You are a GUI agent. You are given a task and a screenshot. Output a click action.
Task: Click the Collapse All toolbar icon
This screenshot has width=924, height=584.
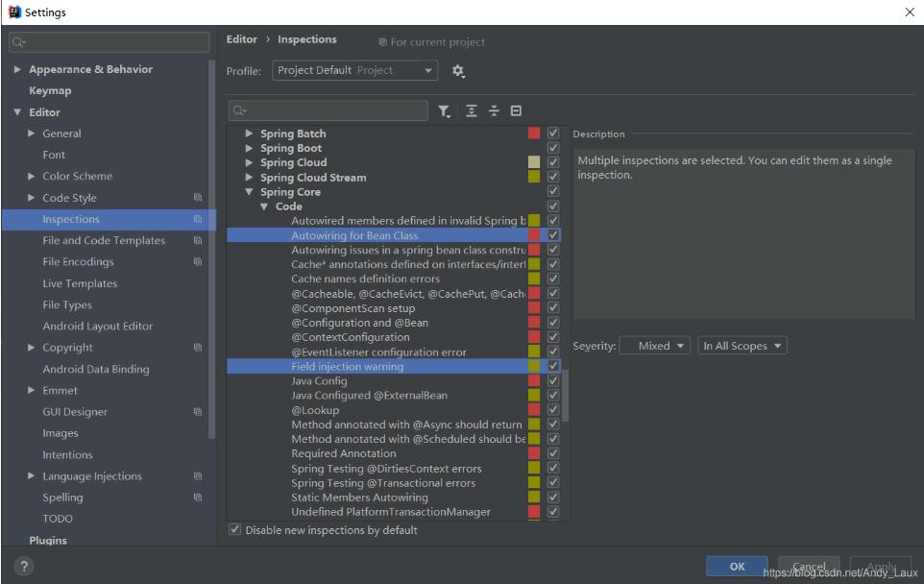point(494,111)
